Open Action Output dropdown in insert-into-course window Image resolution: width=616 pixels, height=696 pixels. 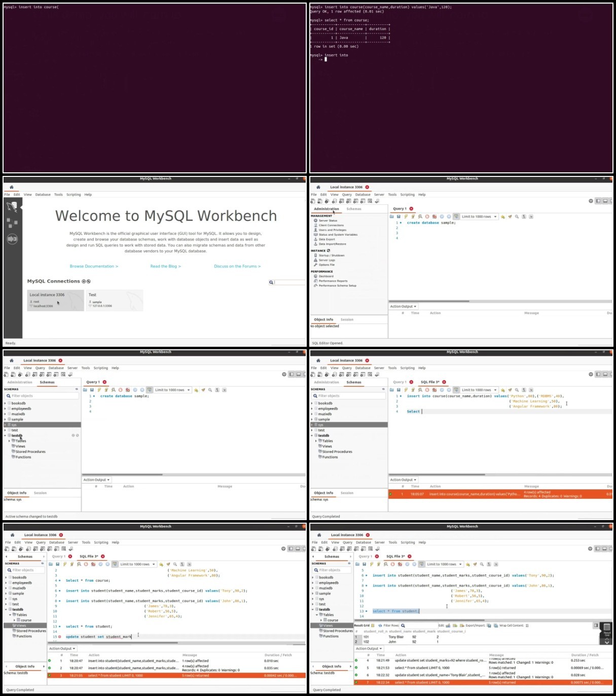pos(403,480)
